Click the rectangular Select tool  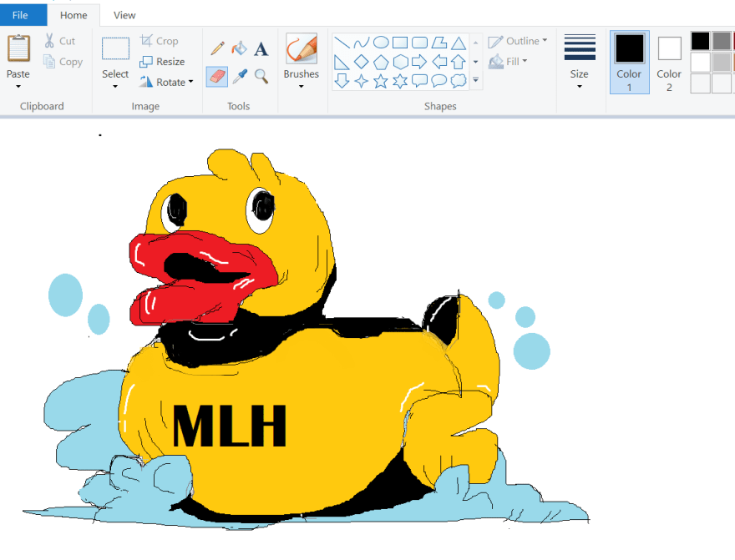(115, 48)
